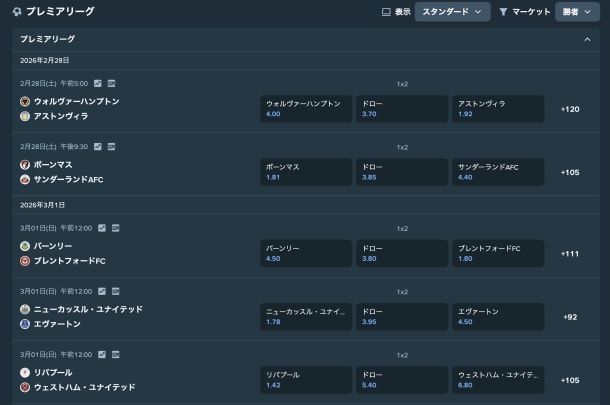Open +92 more markets link
Viewport: 610px width, 405px height.
[570, 317]
